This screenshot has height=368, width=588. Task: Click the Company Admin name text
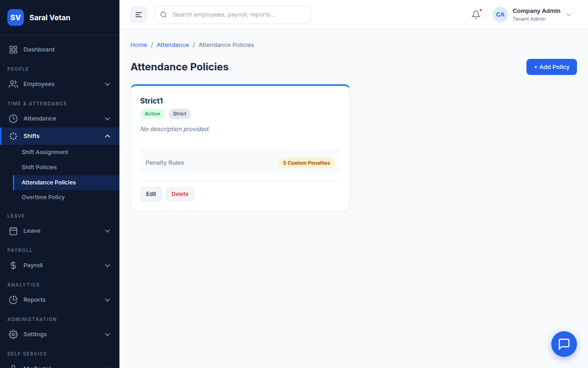pyautogui.click(x=537, y=11)
